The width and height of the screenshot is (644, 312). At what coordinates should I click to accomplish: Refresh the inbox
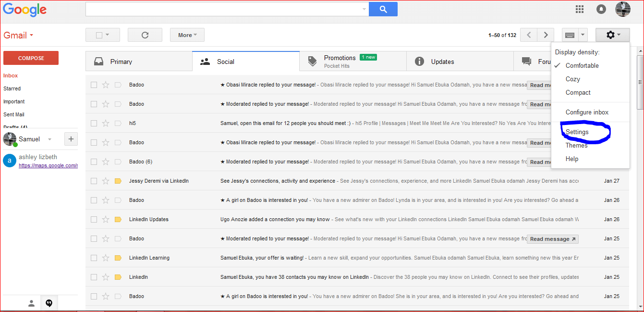coord(145,35)
